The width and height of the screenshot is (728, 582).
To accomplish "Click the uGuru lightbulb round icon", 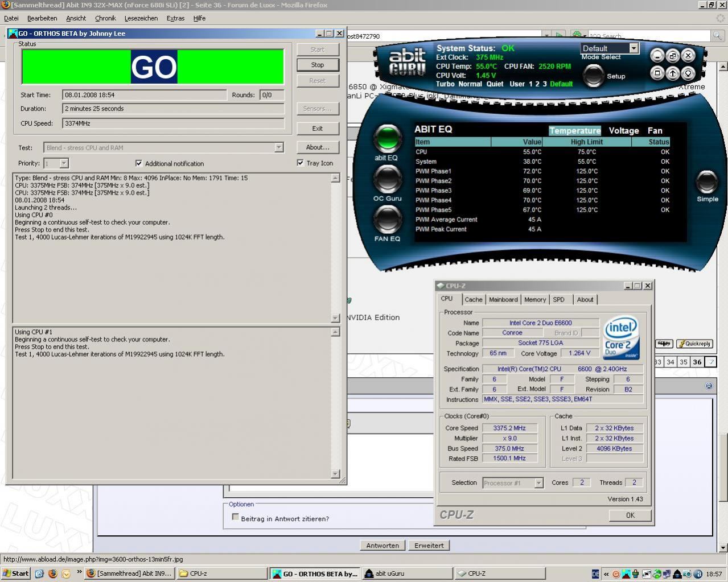I will click(688, 73).
